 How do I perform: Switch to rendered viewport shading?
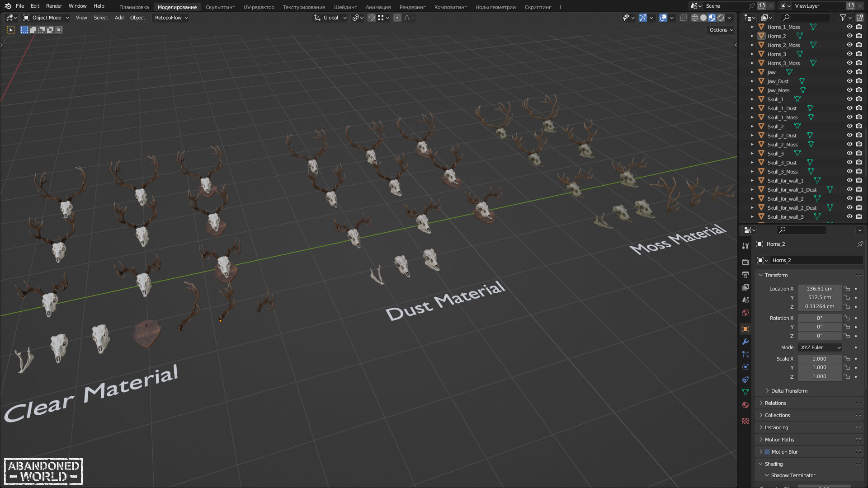721,18
